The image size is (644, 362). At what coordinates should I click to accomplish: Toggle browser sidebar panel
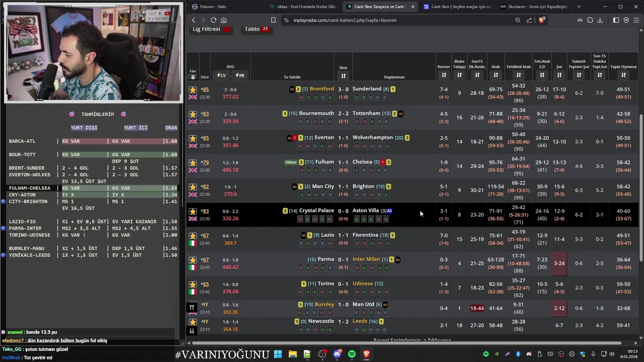pyautogui.click(x=616, y=20)
